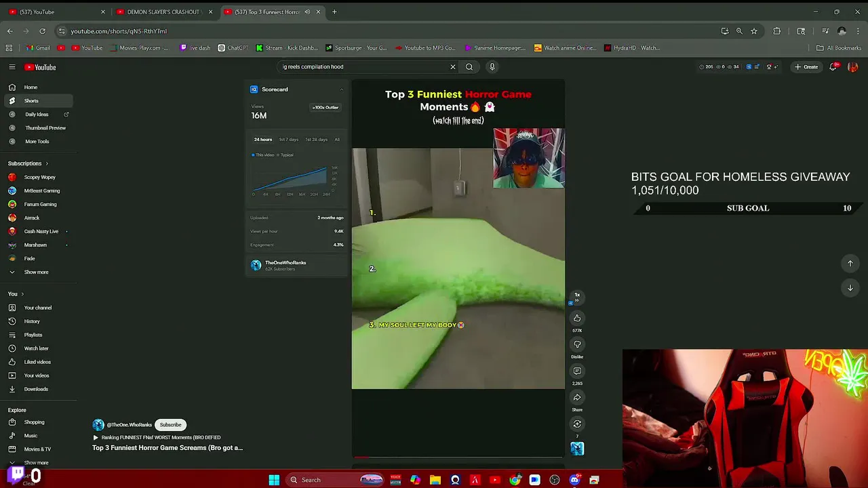Select the All tab in Scorecard
Screen dimensions: 868x488
tap(337, 140)
